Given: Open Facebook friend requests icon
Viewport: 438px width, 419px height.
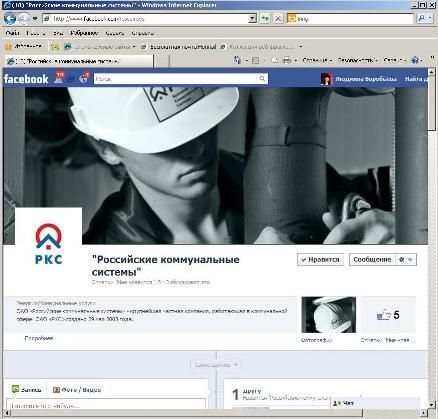Looking at the screenshot, I should point(59,78).
